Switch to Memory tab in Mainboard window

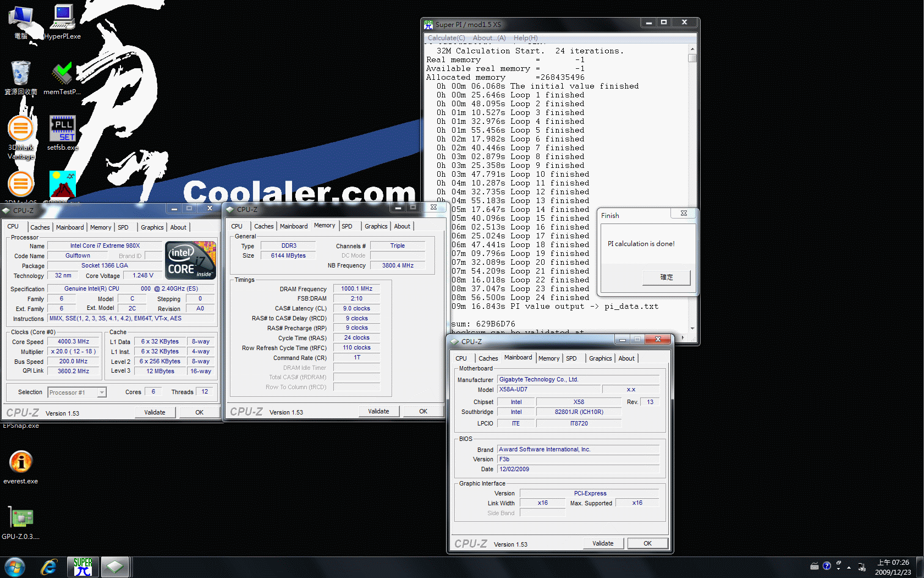coord(548,358)
